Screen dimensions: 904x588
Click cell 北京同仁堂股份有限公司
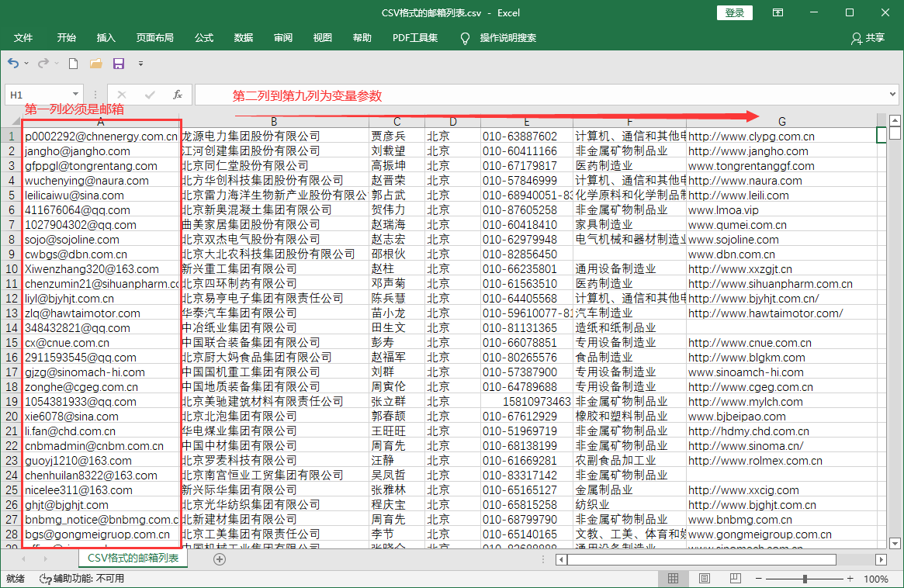coord(274,166)
